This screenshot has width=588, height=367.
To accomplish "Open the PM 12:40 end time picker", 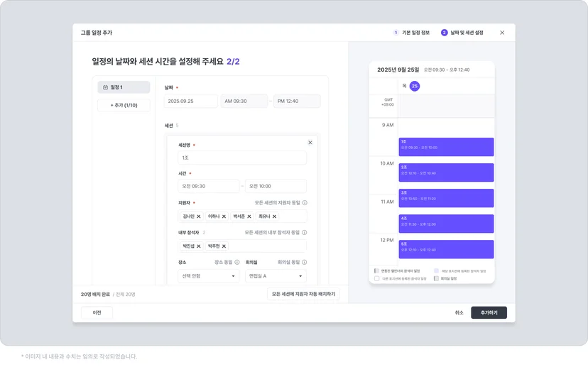I will point(297,101).
